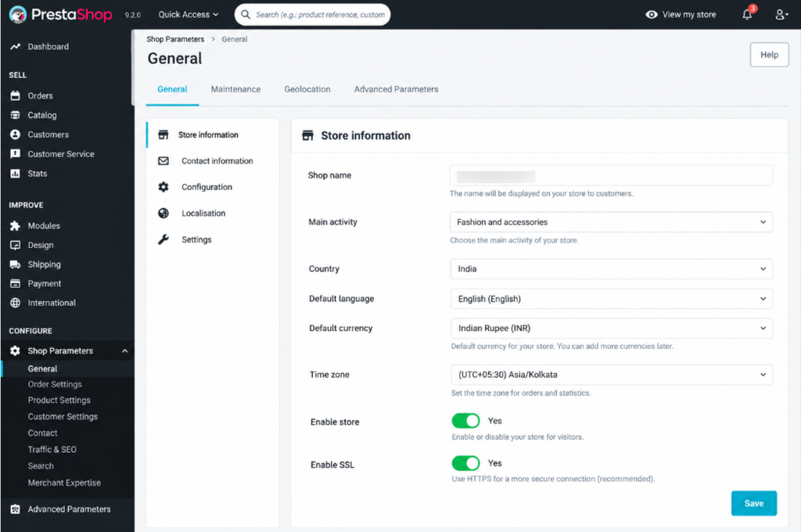The width and height of the screenshot is (801, 532).
Task: Click the Localisation globe icon
Action: point(163,213)
